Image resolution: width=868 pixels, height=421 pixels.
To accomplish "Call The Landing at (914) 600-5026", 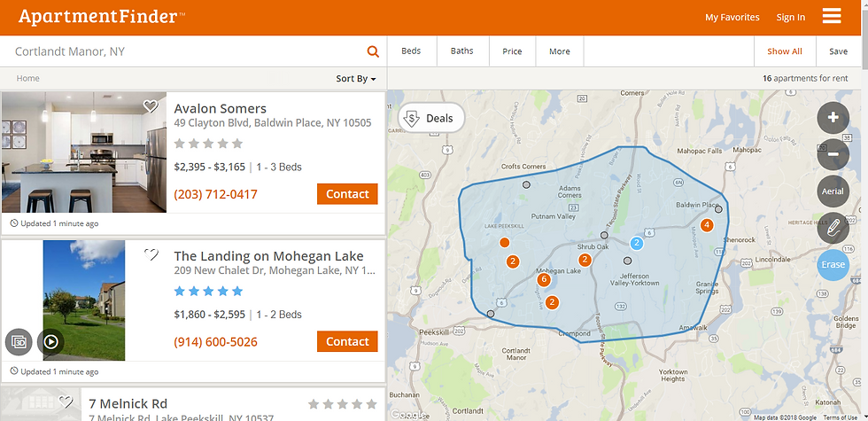I will click(x=215, y=342).
